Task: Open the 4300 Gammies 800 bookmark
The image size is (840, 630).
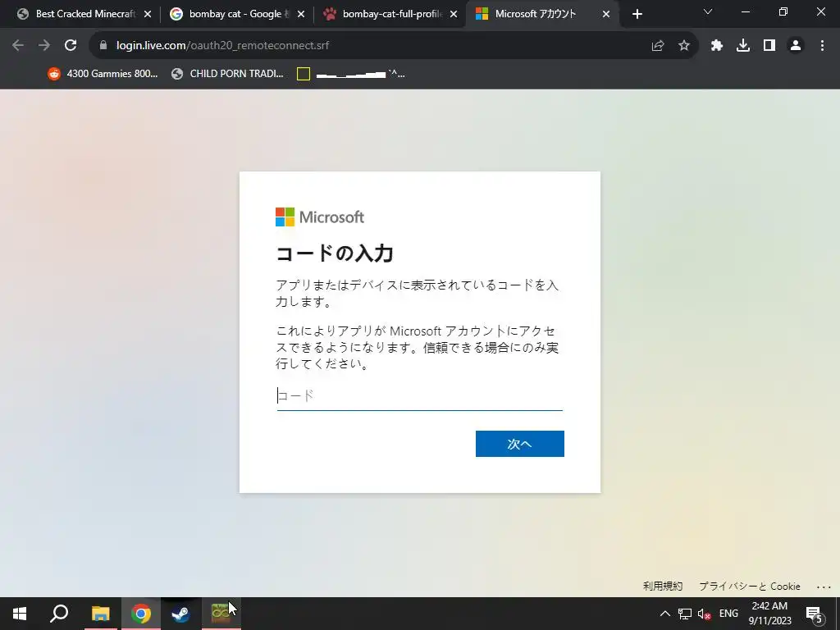Action: [103, 74]
